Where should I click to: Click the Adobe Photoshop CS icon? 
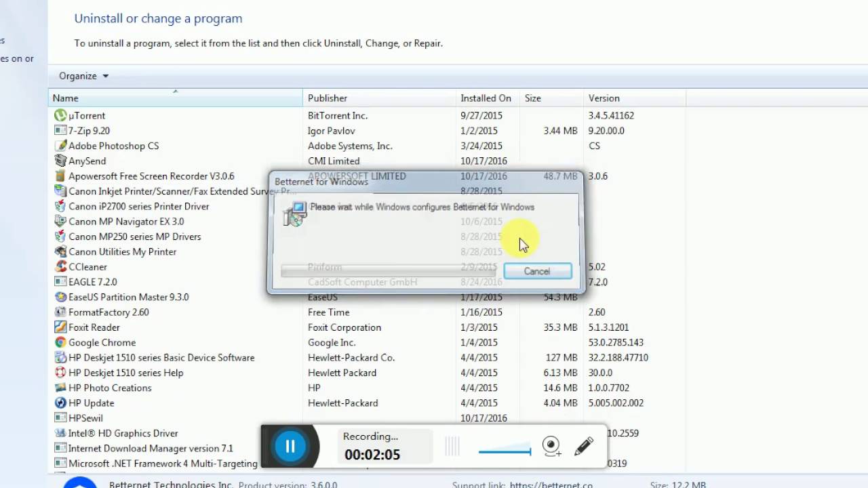60,146
